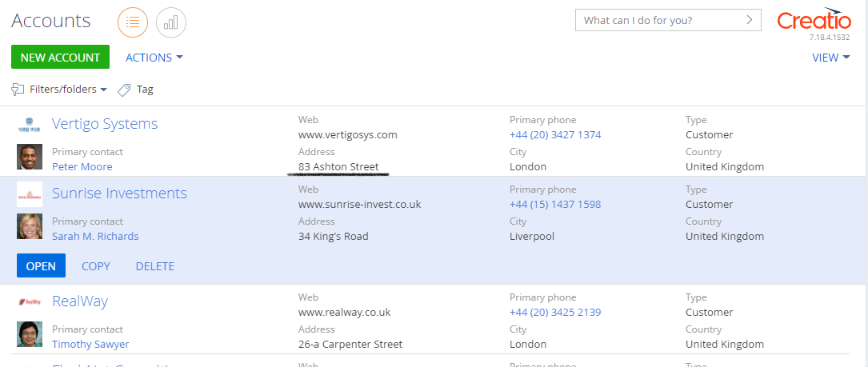Click the Creatio logo
The height and width of the screenshot is (367, 868).
pos(814,20)
